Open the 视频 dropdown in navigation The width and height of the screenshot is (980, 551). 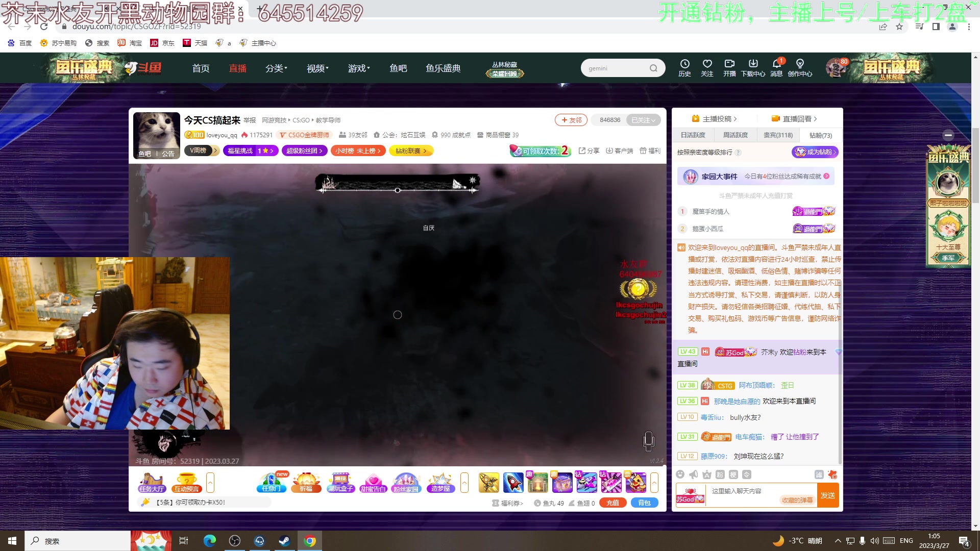[x=317, y=68]
